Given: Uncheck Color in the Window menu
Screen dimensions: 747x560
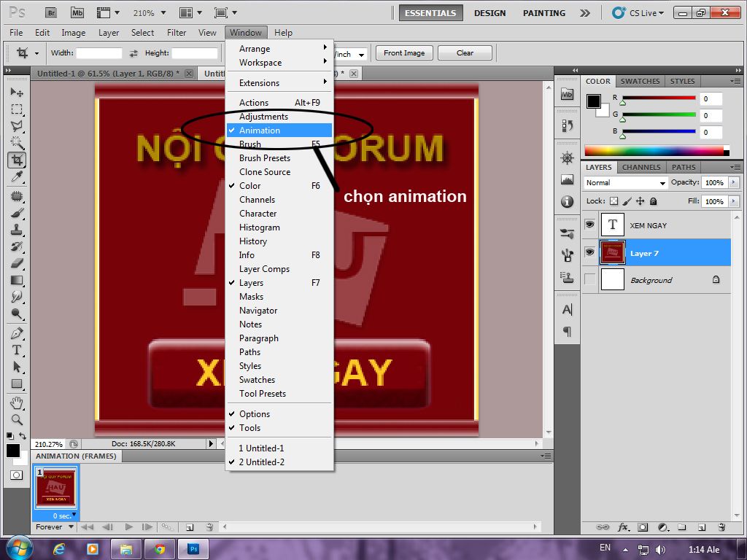Looking at the screenshot, I should (279, 186).
